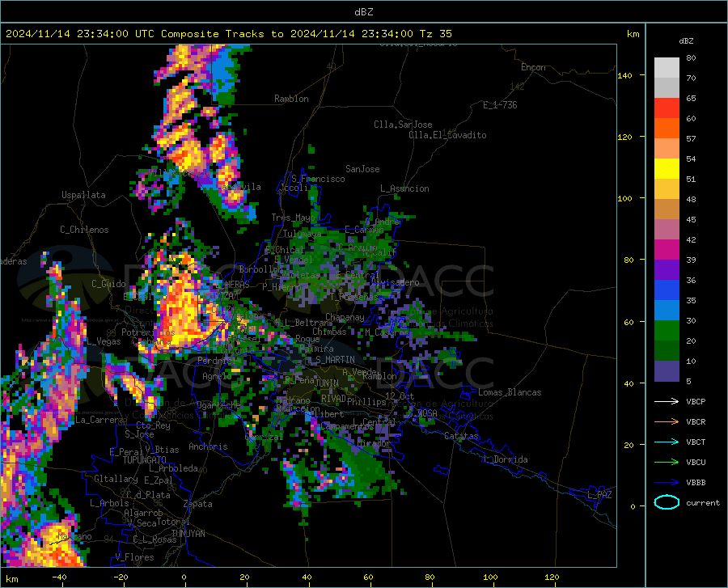Click the 'km' label at bottom-left corner
Image resolution: width=728 pixels, height=588 pixels.
(x=11, y=579)
